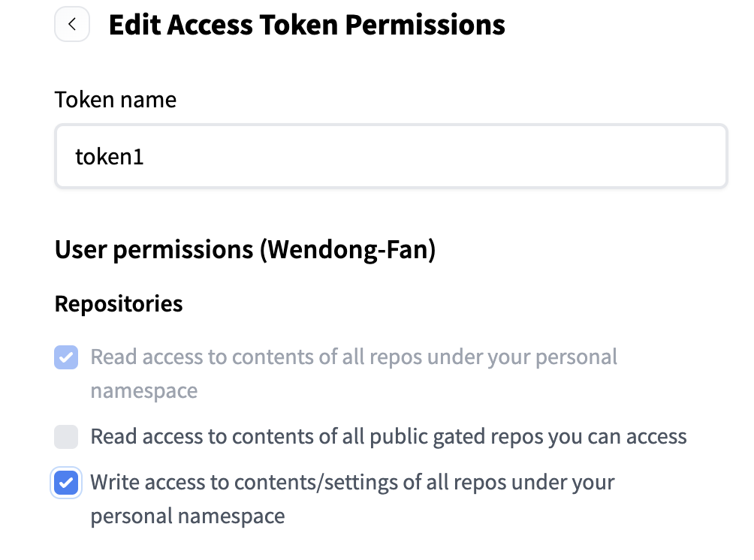Enable read access to public gated repos

coord(66,436)
